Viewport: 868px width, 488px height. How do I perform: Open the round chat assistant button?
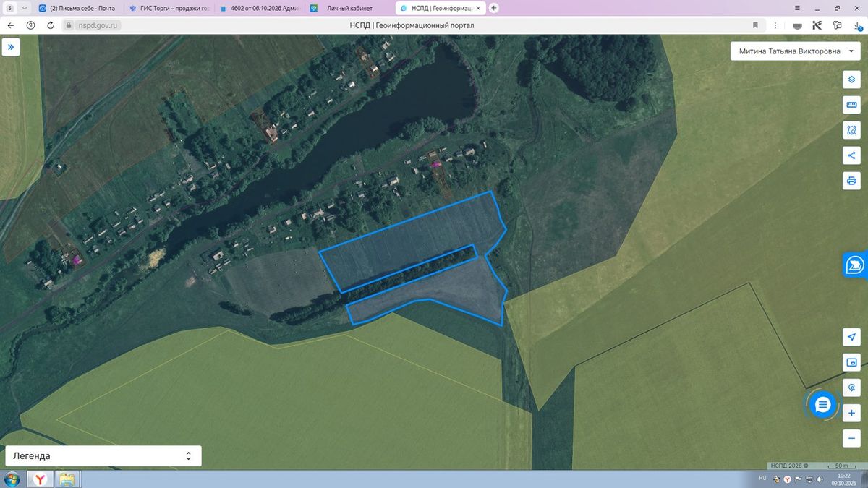[x=822, y=405]
